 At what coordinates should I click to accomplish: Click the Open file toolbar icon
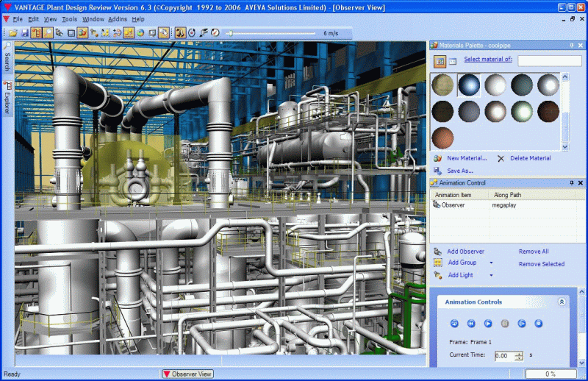(x=13, y=33)
